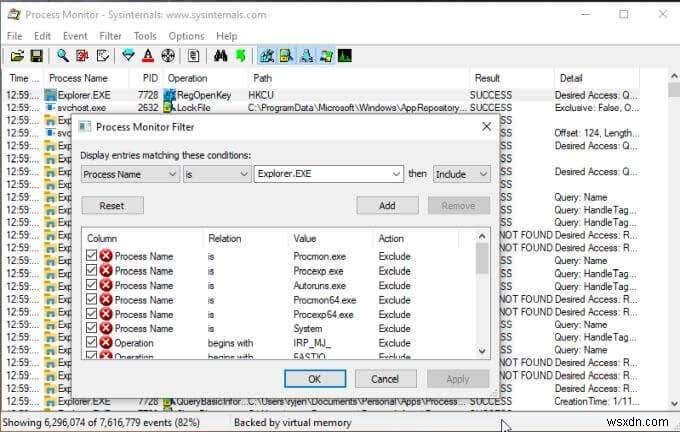Screen dimensions: 680x432
Task: Click the PID column header in main window
Action: tap(146, 78)
